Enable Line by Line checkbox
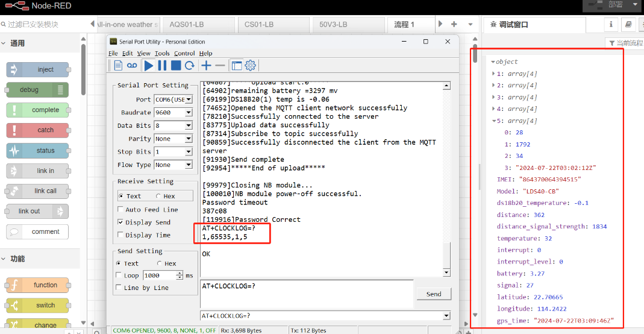644x334 pixels. [x=119, y=288]
